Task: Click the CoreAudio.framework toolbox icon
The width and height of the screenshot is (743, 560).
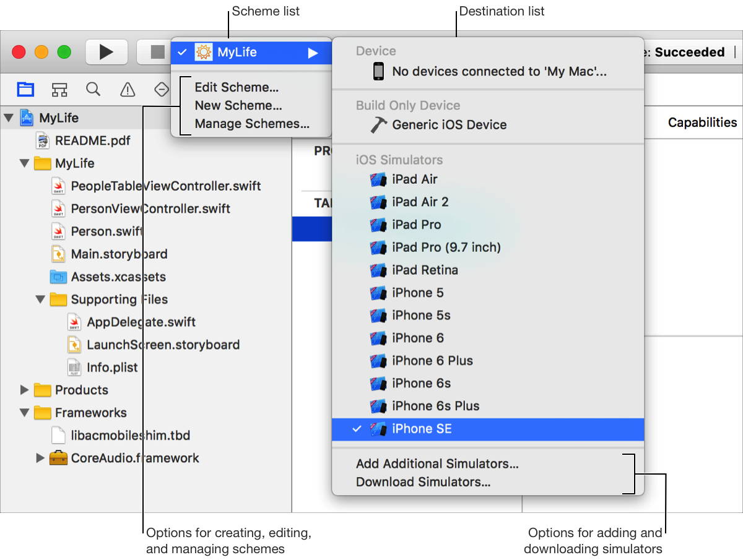Action: (x=58, y=459)
